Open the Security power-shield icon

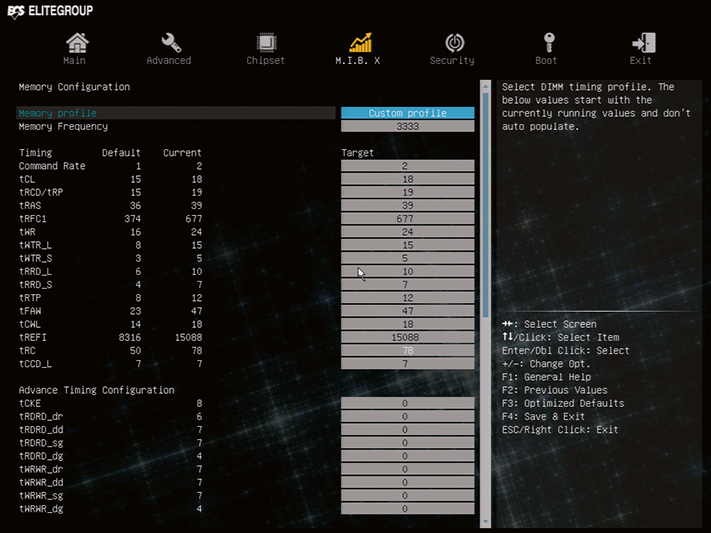(454, 43)
